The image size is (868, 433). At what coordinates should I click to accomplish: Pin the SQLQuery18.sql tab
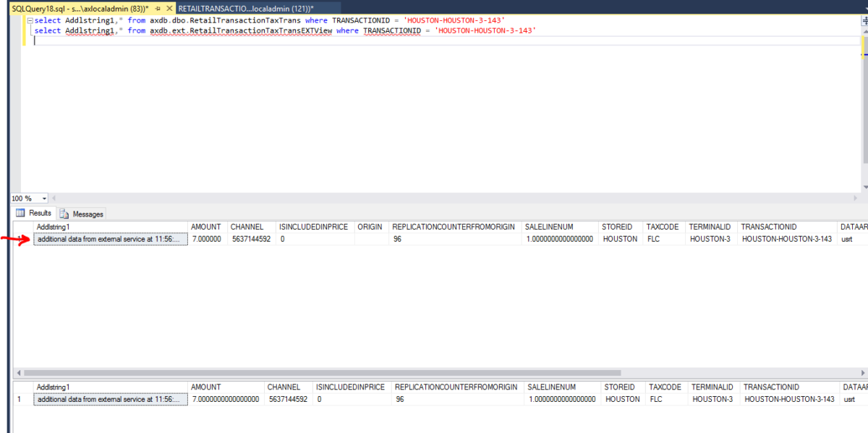158,7
